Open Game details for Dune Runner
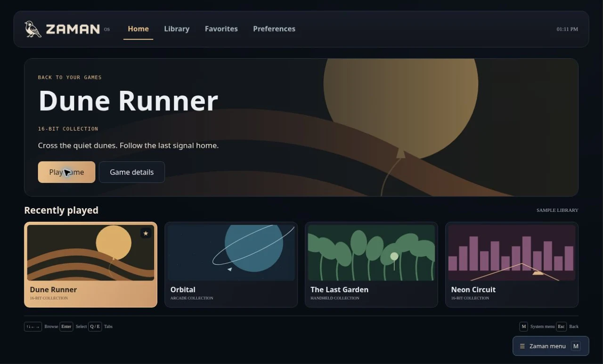The width and height of the screenshot is (603, 364). pos(132,172)
